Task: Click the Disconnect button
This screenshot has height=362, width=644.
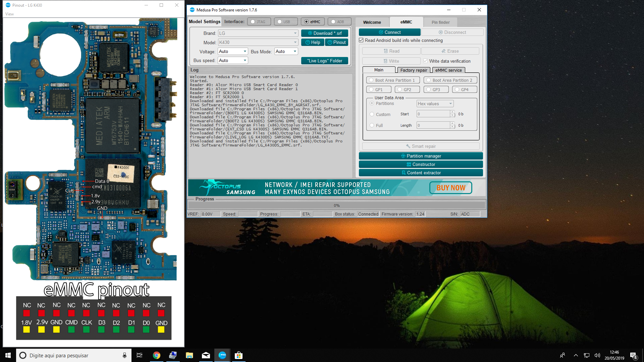Action: point(452,32)
